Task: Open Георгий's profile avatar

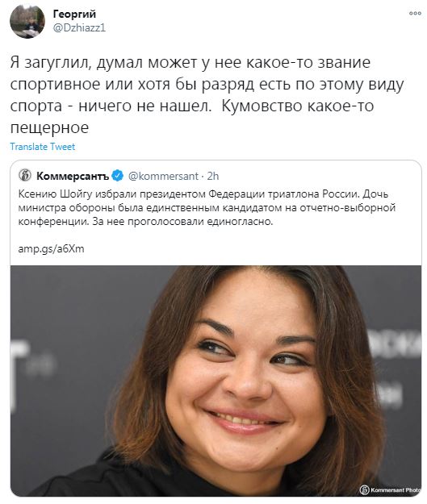Action: click(x=27, y=21)
